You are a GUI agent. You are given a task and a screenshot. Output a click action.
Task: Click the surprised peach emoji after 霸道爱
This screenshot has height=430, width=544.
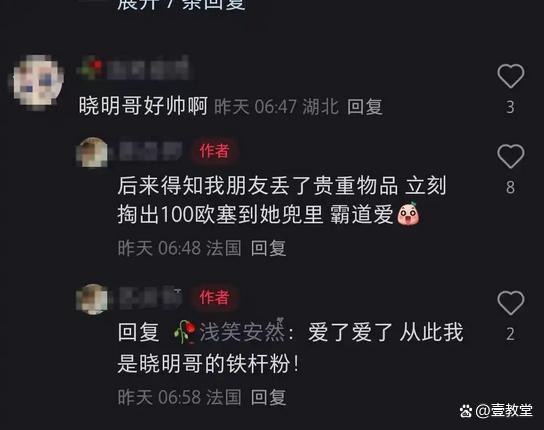click(x=408, y=214)
